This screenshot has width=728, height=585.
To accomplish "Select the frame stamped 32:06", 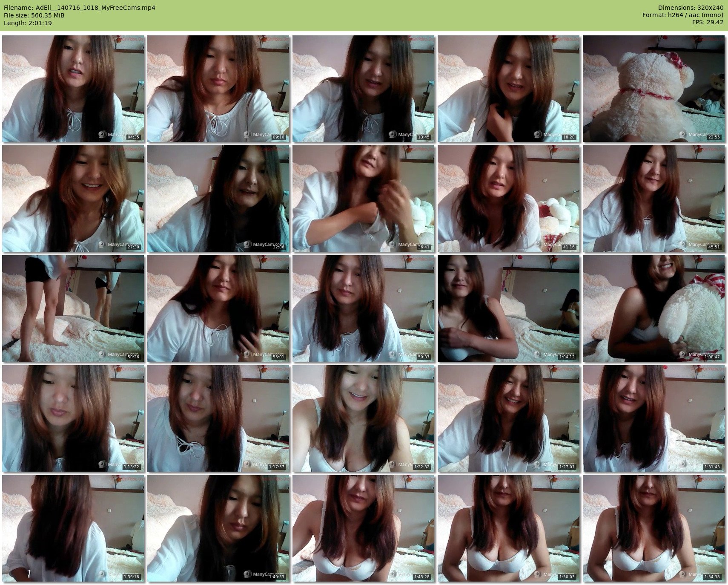I will (218, 199).
